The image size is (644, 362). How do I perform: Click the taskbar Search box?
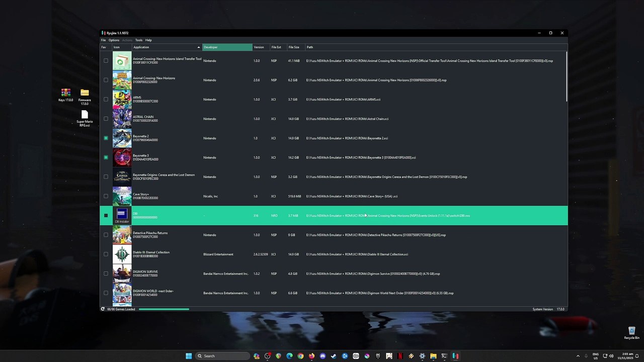point(222,356)
